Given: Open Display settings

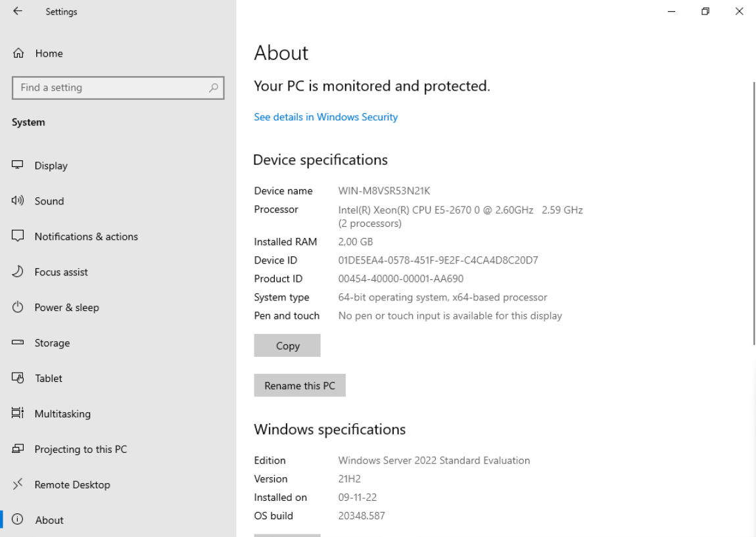Looking at the screenshot, I should pyautogui.click(x=118, y=166).
